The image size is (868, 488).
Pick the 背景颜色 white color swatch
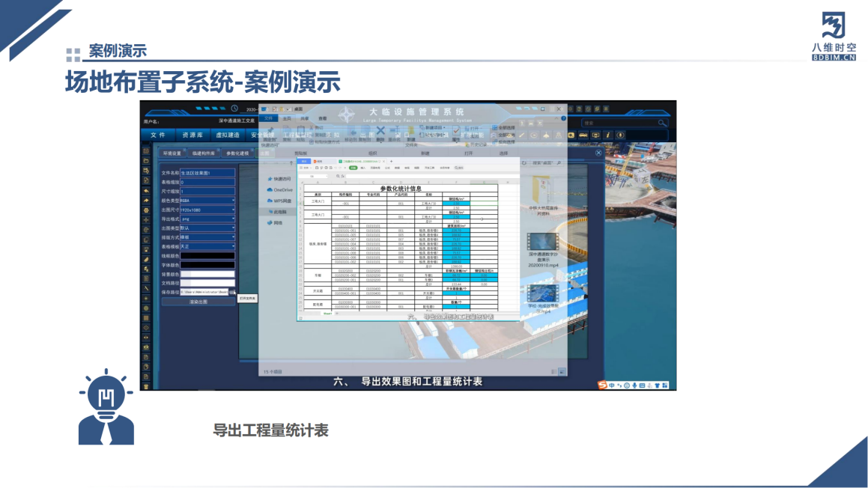(207, 274)
